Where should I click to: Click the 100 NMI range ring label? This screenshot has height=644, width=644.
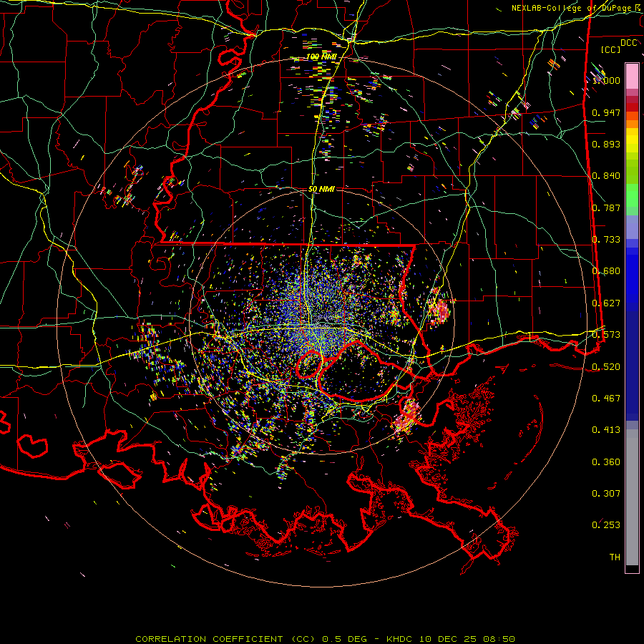click(321, 57)
